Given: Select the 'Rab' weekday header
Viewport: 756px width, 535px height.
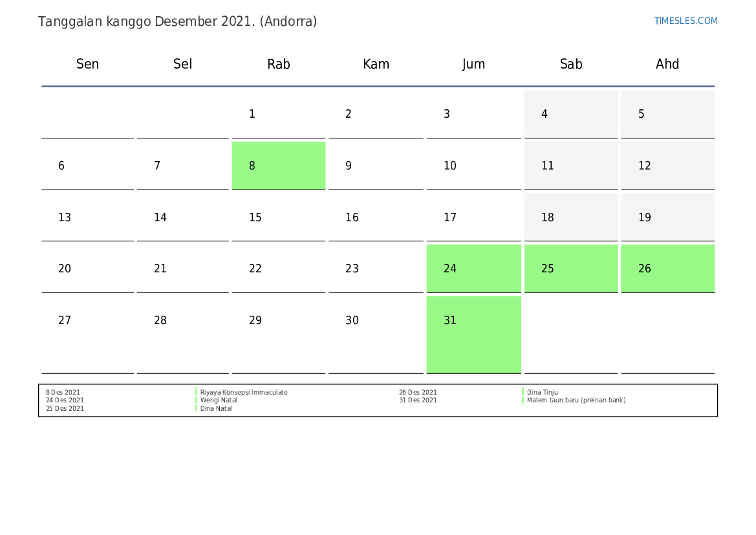Looking at the screenshot, I should (x=279, y=64).
